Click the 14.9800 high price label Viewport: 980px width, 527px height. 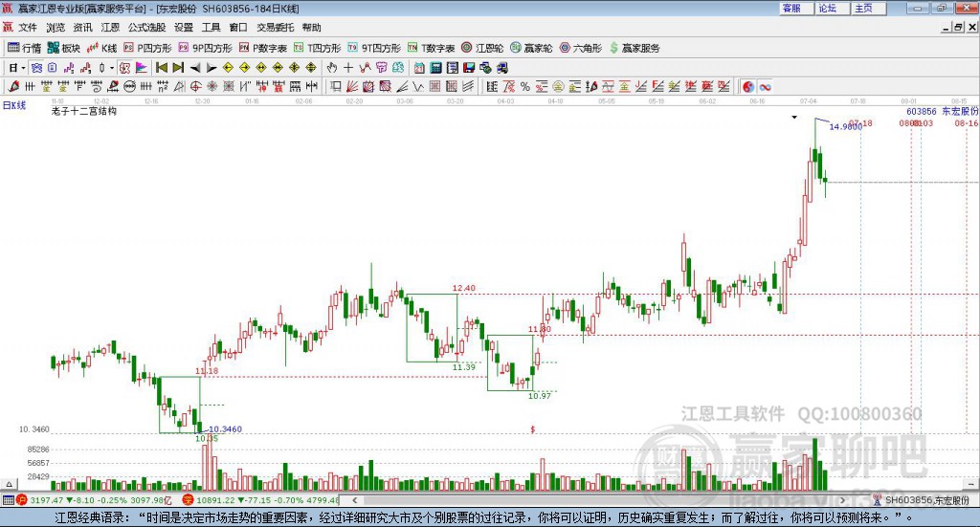coord(846,127)
